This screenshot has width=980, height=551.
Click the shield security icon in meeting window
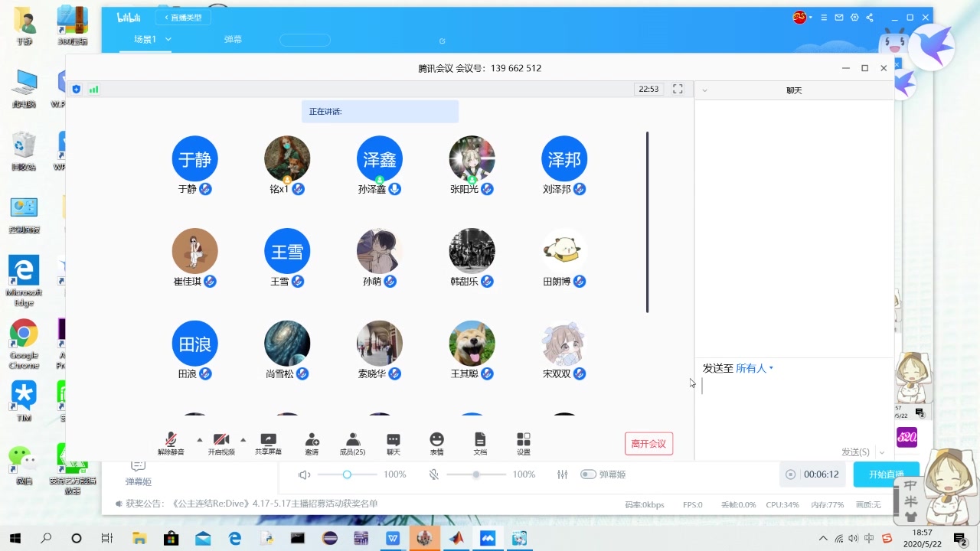[x=76, y=90]
